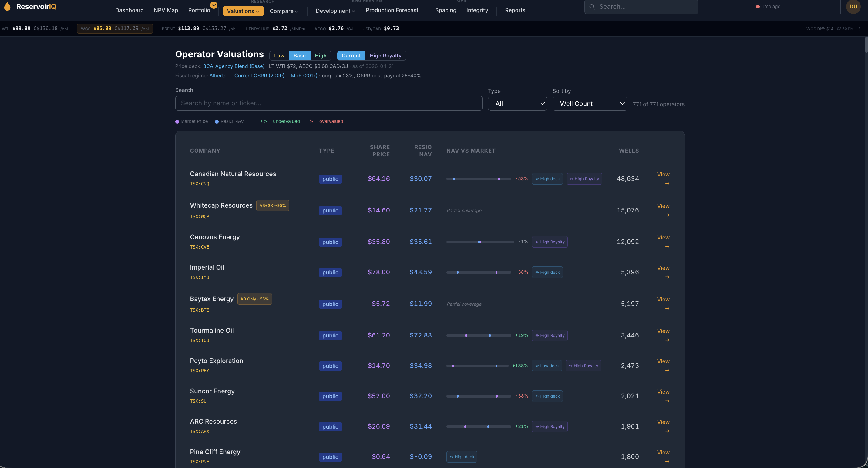The height and width of the screenshot is (468, 868).
Task: Click the refresh icon beside 03:50 PM
Action: point(859,29)
